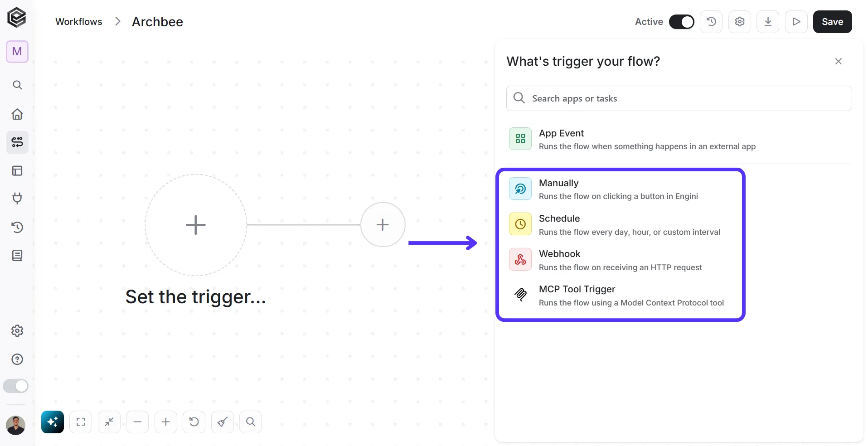The image size is (868, 446).
Task: Search the canvas with magnifier button
Action: 251,422
